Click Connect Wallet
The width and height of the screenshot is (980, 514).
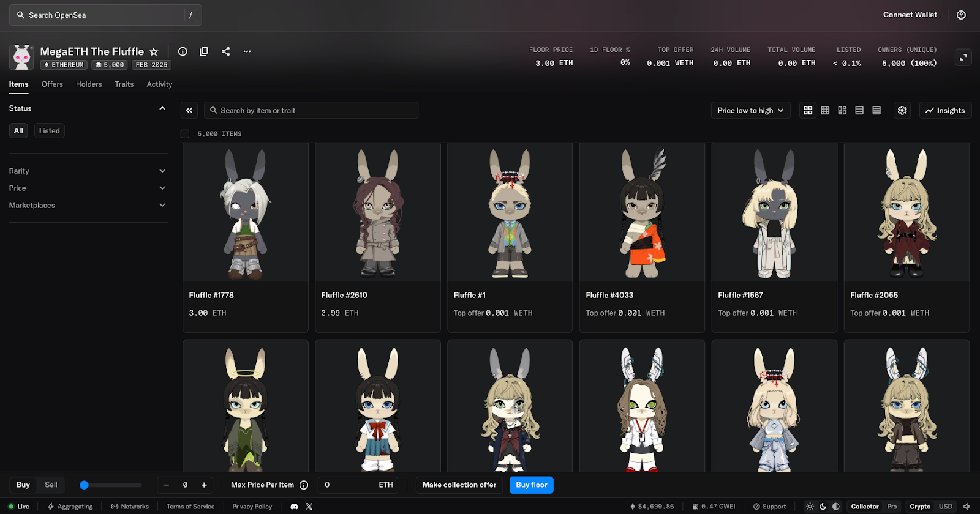pyautogui.click(x=910, y=15)
